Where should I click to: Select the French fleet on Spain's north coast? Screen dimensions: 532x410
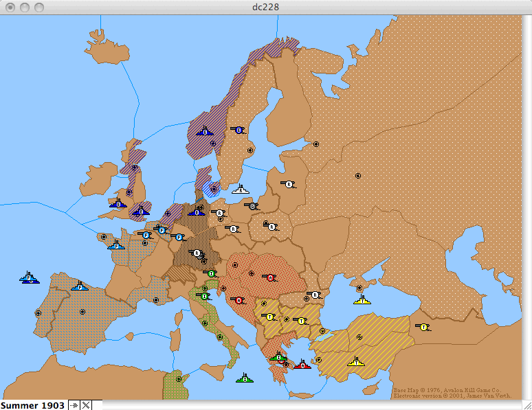pyautogui.click(x=80, y=286)
